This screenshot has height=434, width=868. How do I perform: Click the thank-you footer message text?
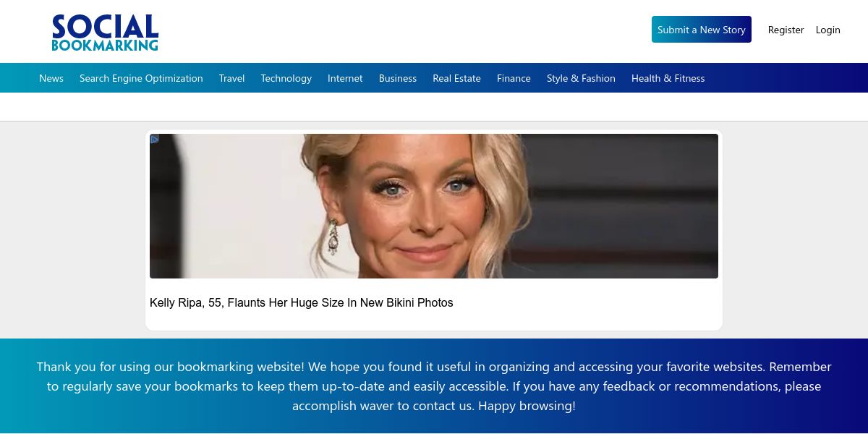434,386
